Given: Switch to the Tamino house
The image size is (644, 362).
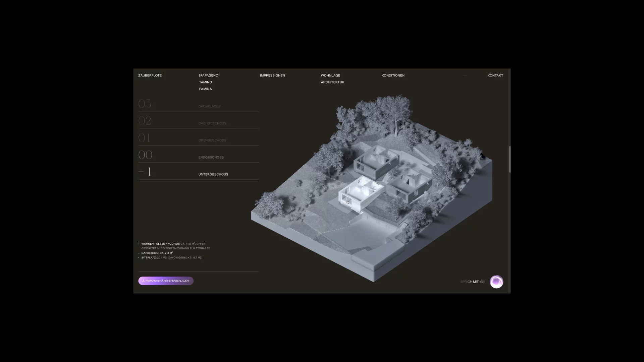Looking at the screenshot, I should 205,82.
